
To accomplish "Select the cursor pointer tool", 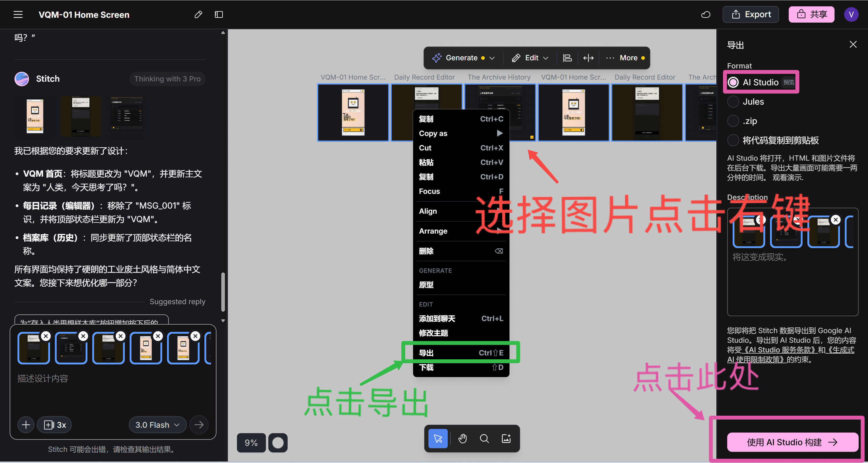I will (x=438, y=438).
